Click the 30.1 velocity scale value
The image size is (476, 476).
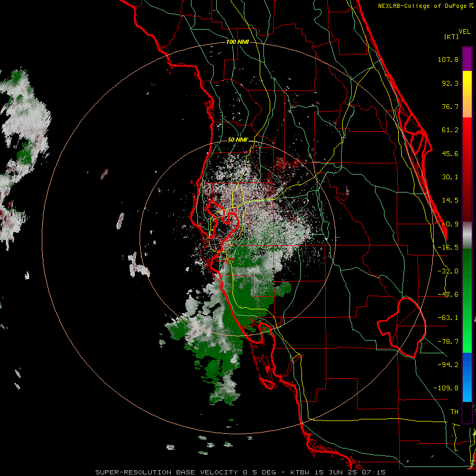pos(450,177)
